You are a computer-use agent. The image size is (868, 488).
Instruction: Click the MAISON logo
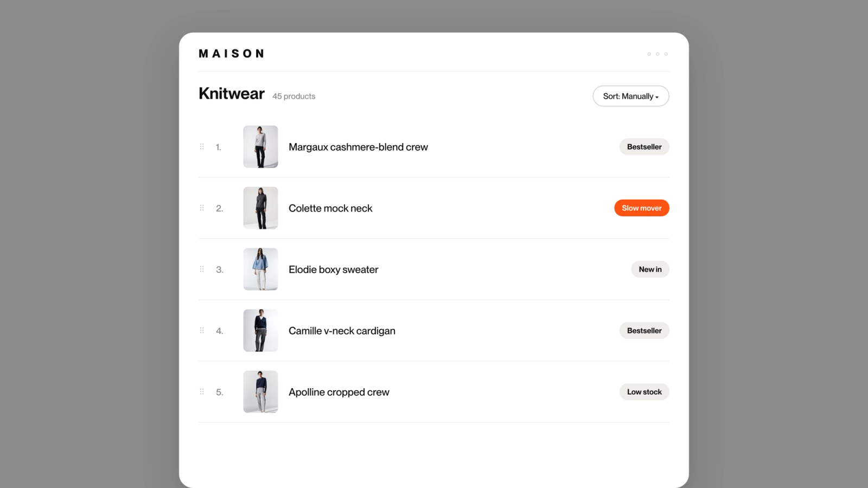click(232, 54)
